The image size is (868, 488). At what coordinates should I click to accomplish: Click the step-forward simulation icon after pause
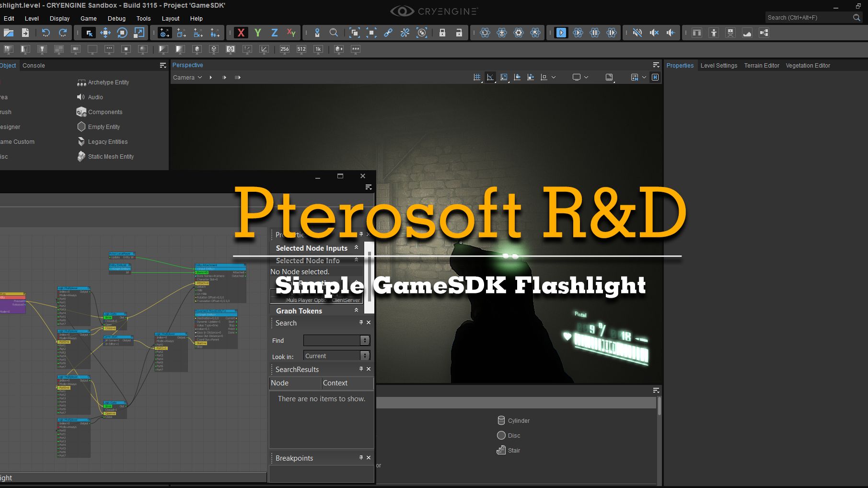coord(612,33)
